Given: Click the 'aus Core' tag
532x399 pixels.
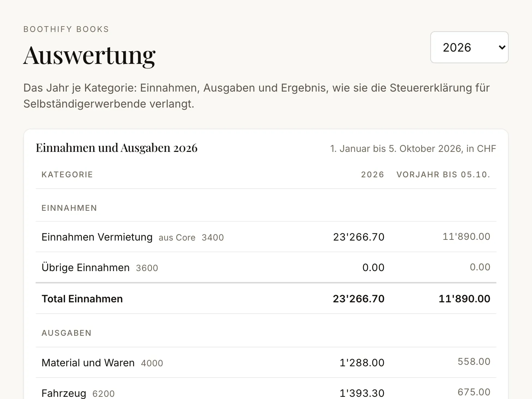Looking at the screenshot, I should pyautogui.click(x=177, y=238).
